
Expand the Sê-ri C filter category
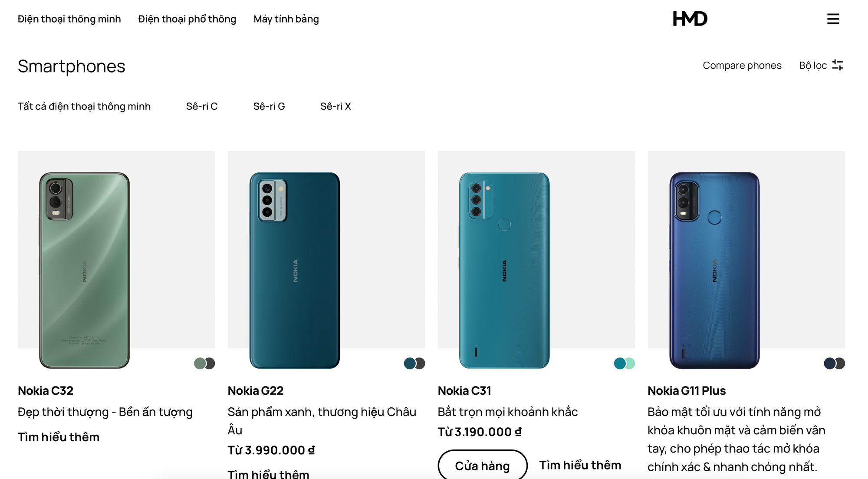coord(201,106)
